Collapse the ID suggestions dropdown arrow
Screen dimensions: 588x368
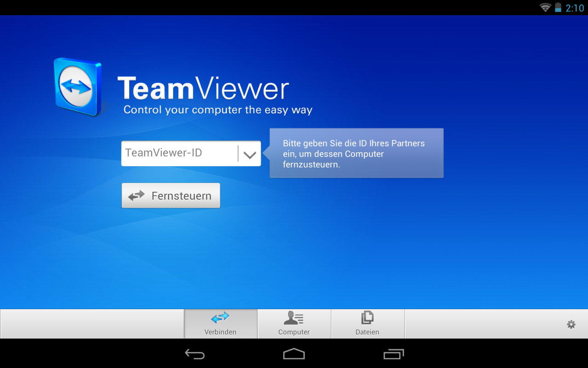pos(249,153)
